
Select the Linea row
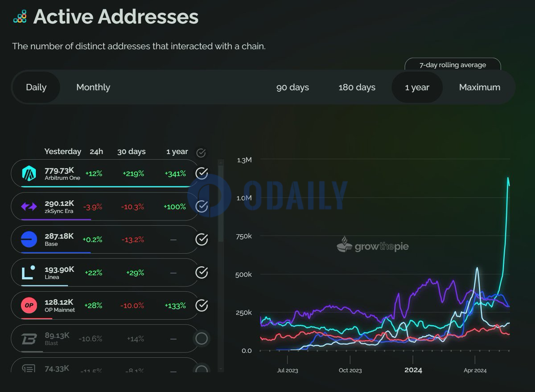click(104, 272)
